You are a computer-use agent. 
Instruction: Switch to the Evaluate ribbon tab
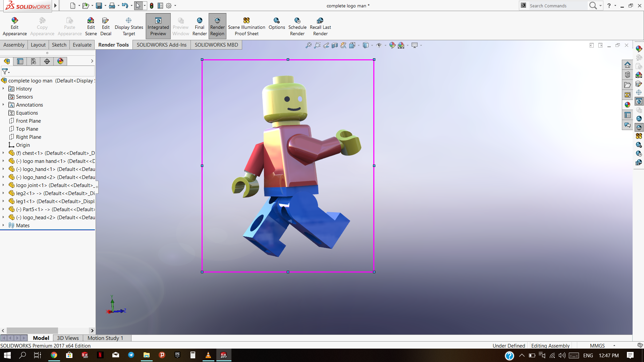(x=82, y=45)
